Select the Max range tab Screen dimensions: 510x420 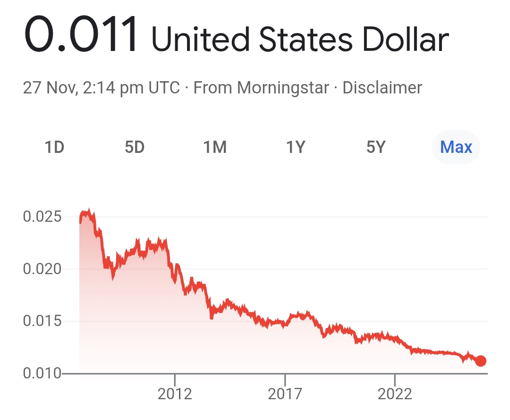[456, 148]
